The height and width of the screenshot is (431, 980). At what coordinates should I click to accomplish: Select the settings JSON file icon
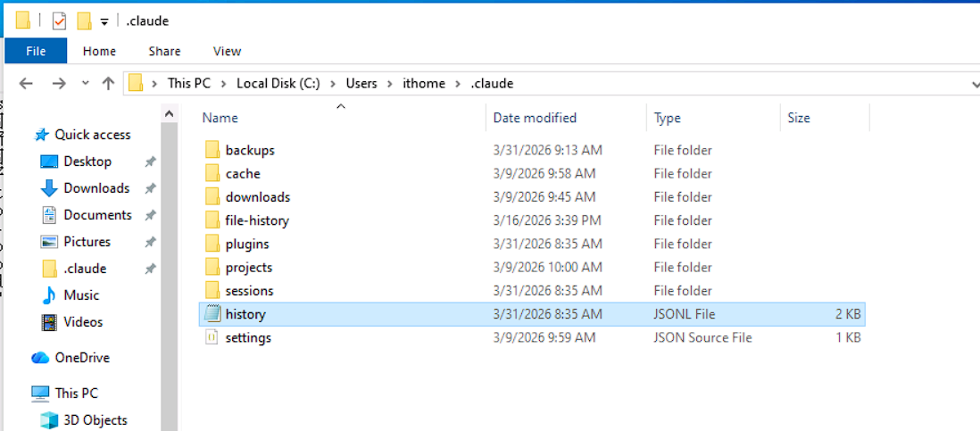(212, 337)
